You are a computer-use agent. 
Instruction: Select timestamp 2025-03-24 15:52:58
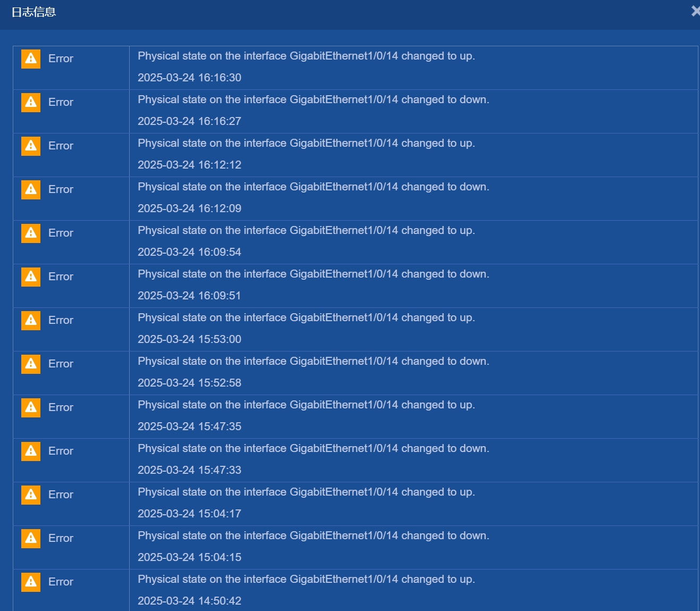pos(189,383)
